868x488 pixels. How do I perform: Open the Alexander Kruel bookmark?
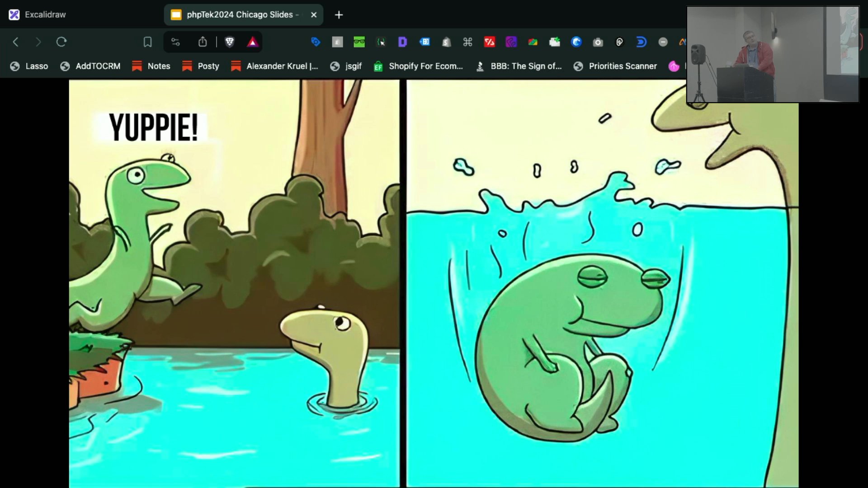click(x=274, y=66)
